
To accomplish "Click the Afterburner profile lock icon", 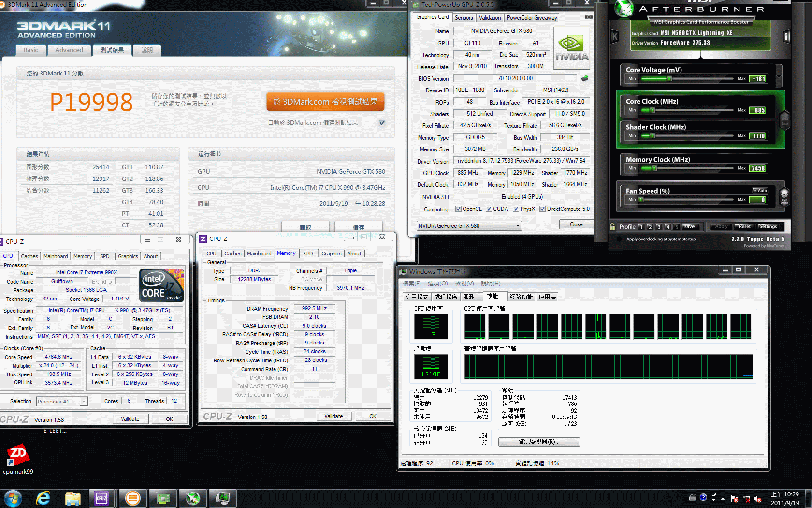I will pyautogui.click(x=613, y=226).
